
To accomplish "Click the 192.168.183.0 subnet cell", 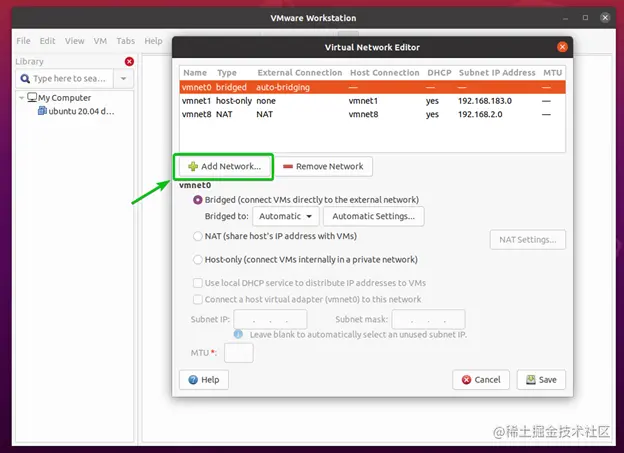I will [485, 101].
